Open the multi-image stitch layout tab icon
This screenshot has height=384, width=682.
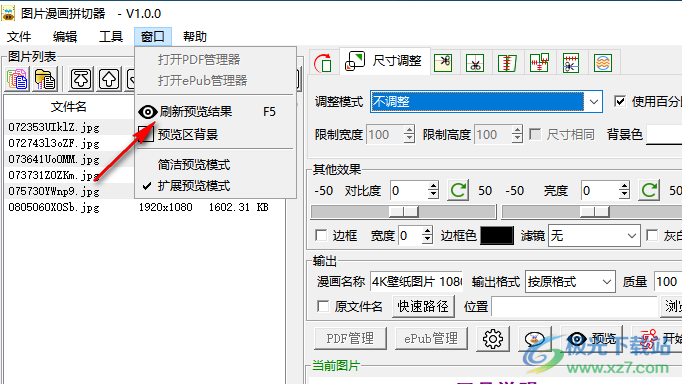coord(539,63)
